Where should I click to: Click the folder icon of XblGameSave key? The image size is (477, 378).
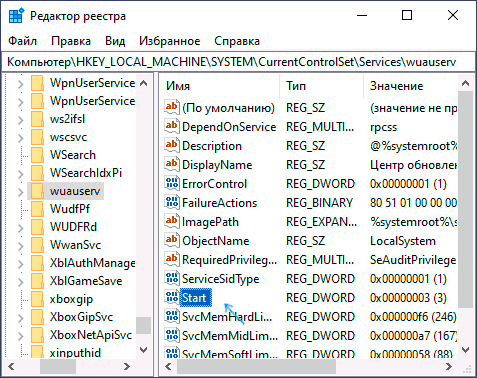(37, 281)
